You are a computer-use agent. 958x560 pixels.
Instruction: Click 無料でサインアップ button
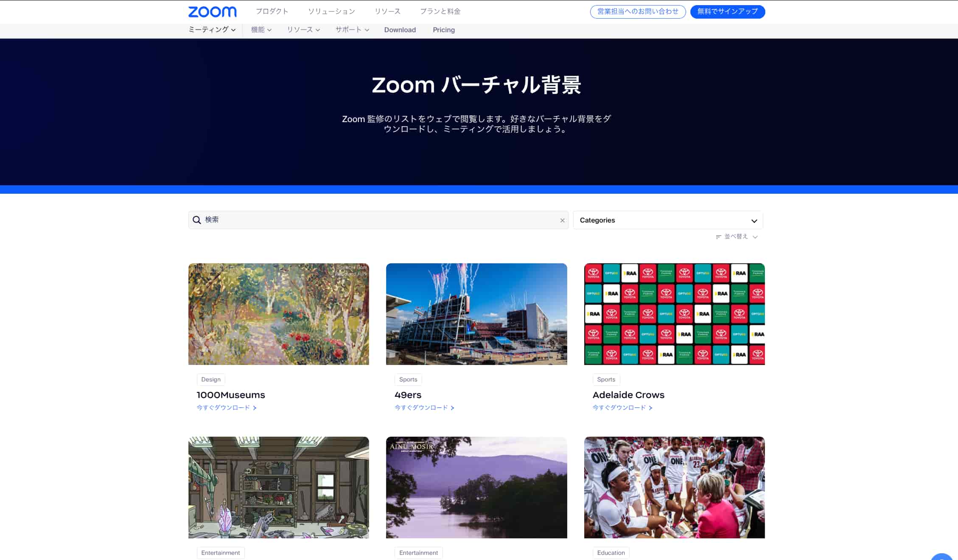728,11
